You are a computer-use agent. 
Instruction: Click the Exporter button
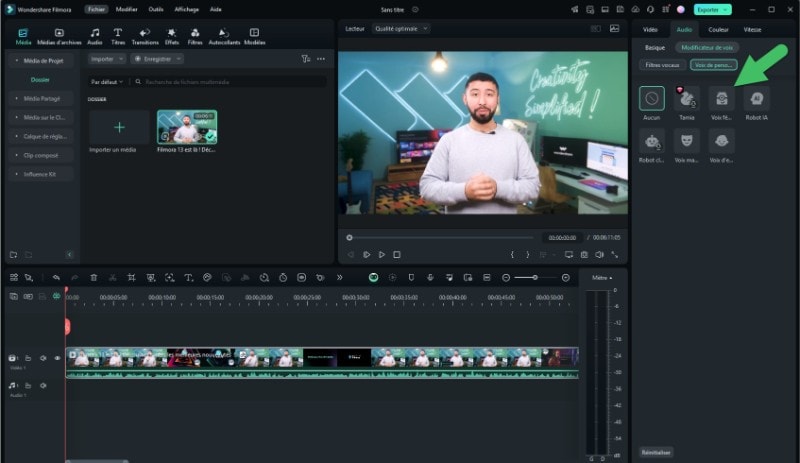pyautogui.click(x=712, y=10)
